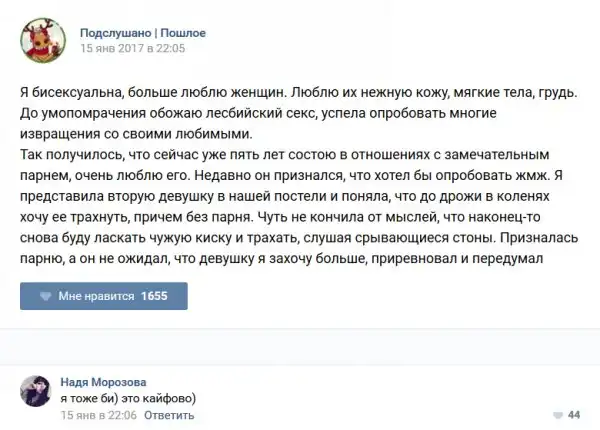The height and width of the screenshot is (430, 600).
Task: Click the 1655 like count on the post
Action: (x=154, y=297)
